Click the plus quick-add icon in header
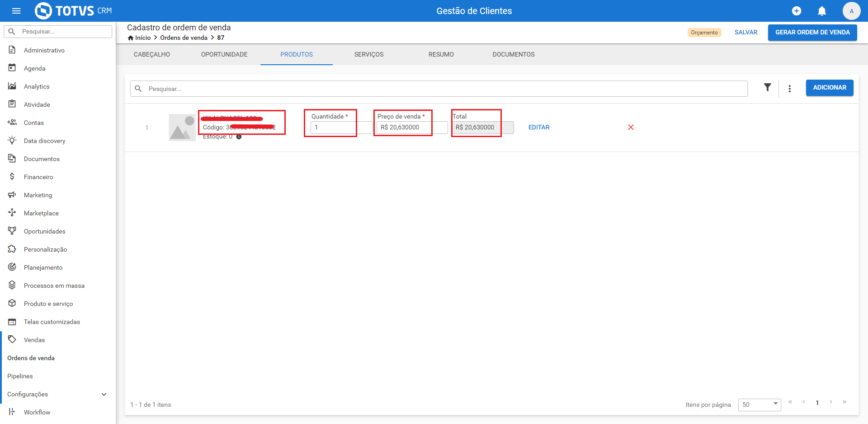This screenshot has width=868, height=424. pos(797,11)
